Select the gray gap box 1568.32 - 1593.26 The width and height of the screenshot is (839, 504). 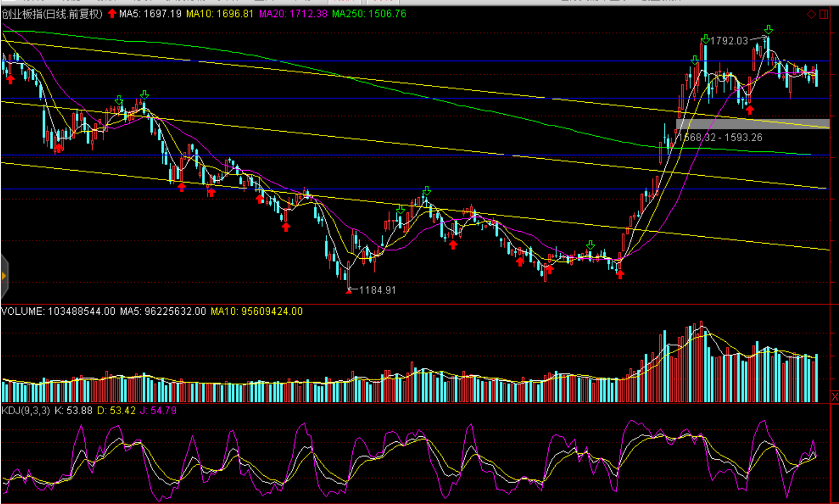(752, 124)
